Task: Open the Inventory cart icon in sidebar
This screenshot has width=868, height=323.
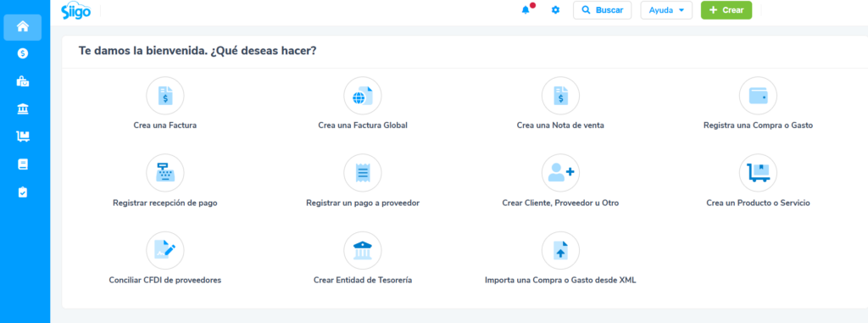Action: [23, 136]
